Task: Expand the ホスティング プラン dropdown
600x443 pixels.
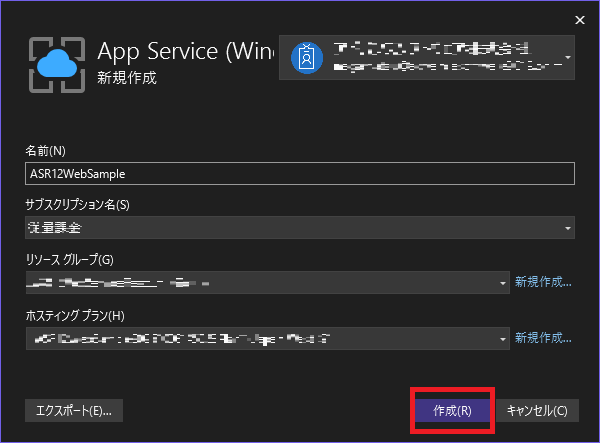Action: pos(268,339)
